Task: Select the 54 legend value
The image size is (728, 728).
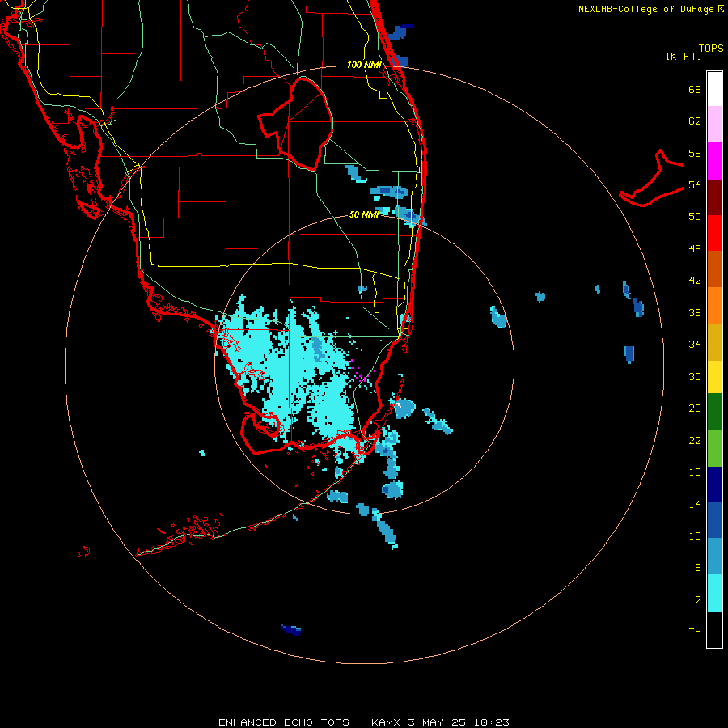Action: coord(695,184)
